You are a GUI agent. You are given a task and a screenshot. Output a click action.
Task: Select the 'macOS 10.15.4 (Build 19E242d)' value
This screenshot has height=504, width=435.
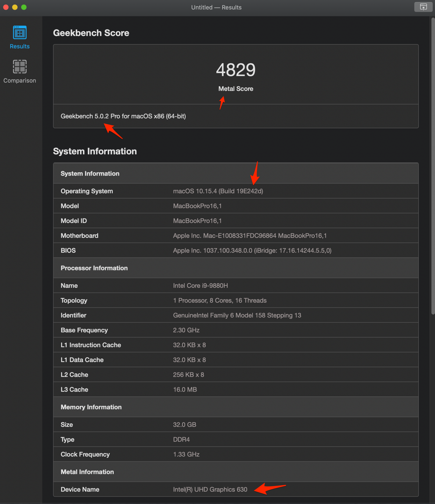pyautogui.click(x=218, y=191)
